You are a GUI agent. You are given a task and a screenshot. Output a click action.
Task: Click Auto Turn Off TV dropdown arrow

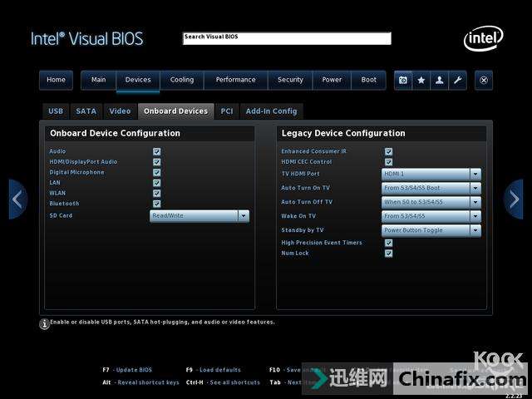tap(475, 202)
